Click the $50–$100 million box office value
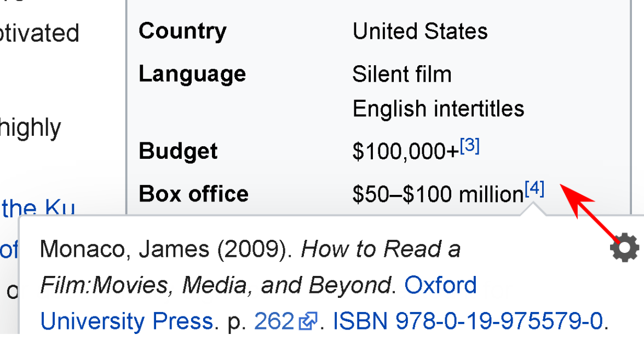 pyautogui.click(x=438, y=194)
